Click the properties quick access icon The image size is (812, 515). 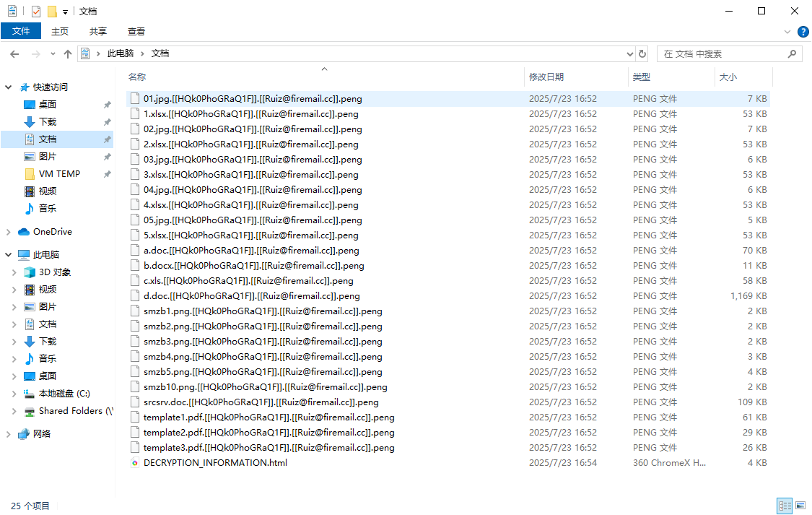[36, 12]
